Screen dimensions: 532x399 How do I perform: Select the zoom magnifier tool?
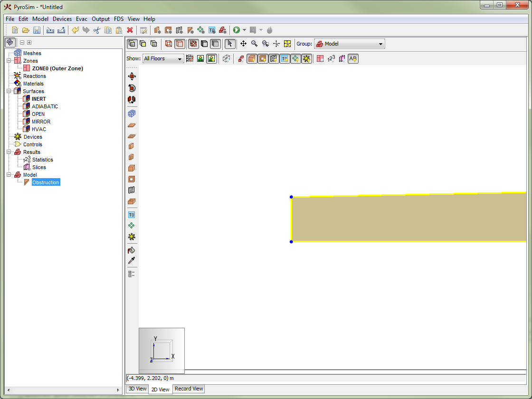point(254,44)
